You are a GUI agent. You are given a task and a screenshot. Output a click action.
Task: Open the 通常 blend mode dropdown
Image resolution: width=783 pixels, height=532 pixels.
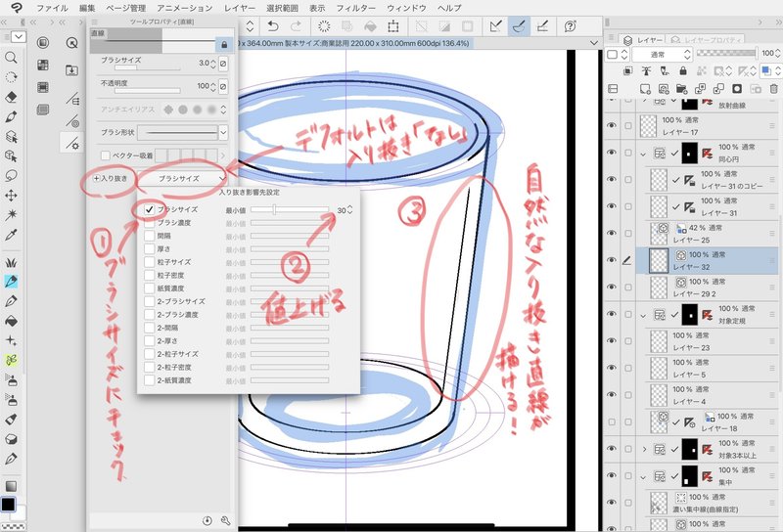coord(663,55)
